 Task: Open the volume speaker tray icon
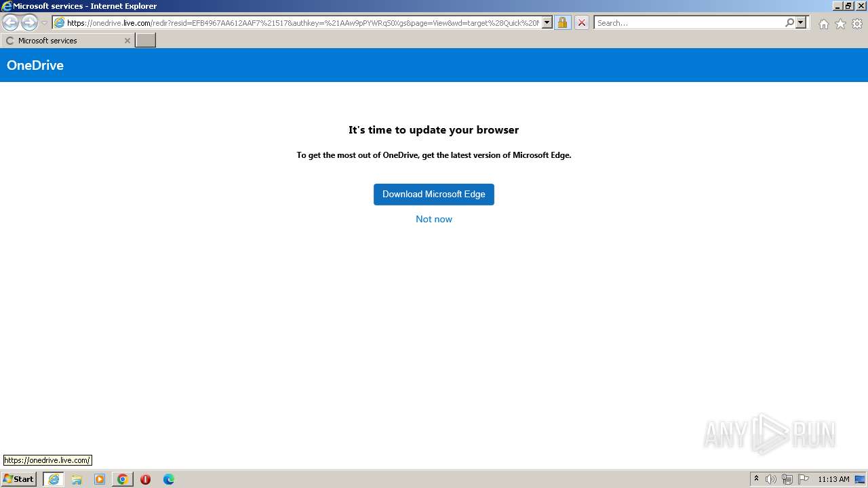coord(771,479)
